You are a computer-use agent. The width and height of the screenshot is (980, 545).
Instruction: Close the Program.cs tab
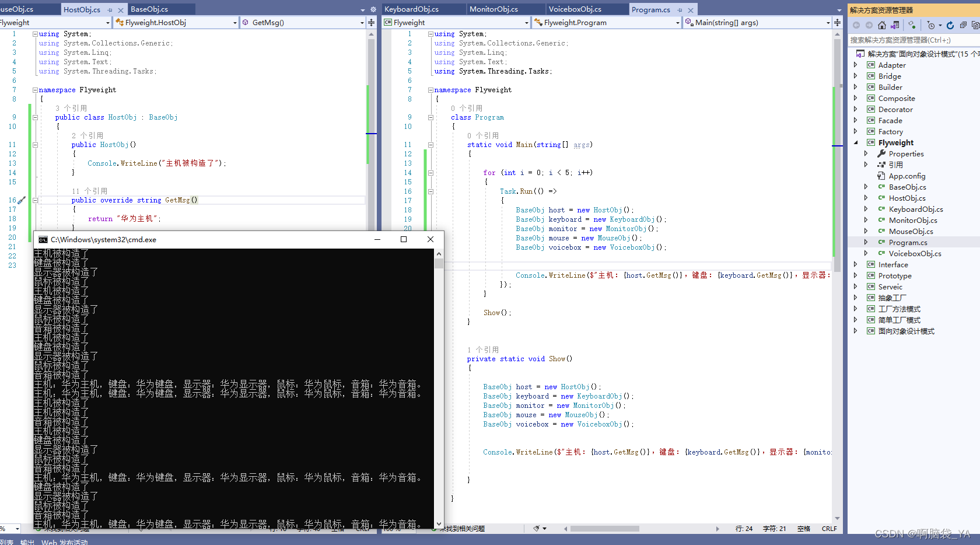[x=691, y=10]
